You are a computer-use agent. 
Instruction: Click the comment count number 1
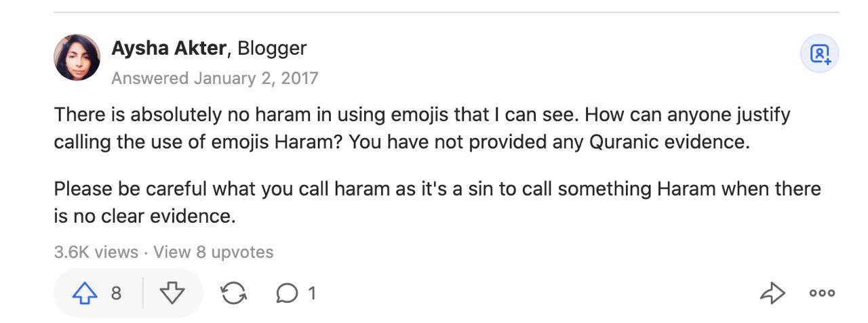312,293
